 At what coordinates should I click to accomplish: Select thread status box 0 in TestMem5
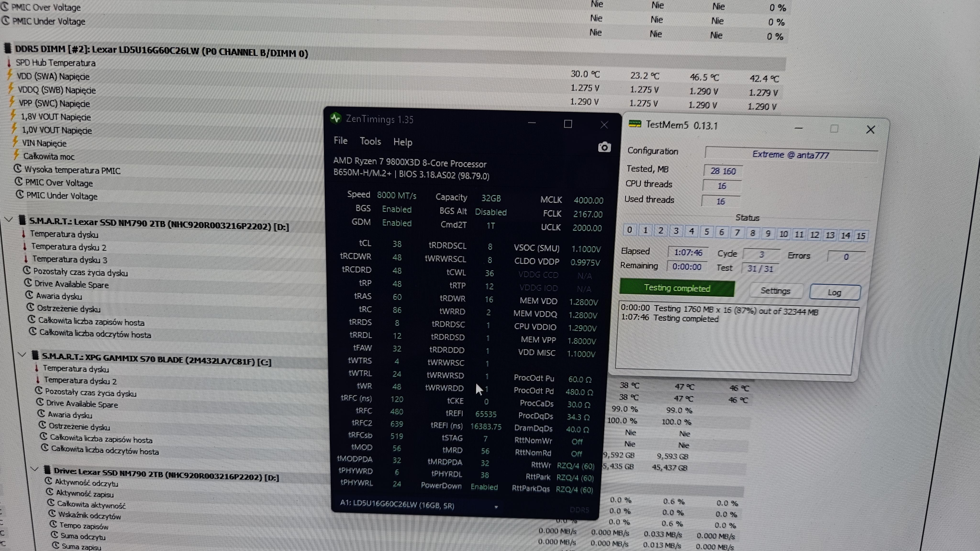tap(629, 230)
